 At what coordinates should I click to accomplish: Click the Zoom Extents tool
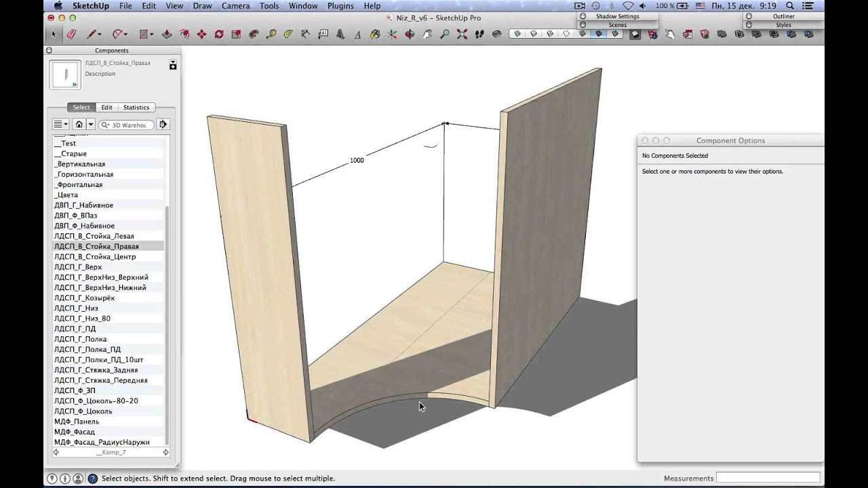[x=462, y=34]
